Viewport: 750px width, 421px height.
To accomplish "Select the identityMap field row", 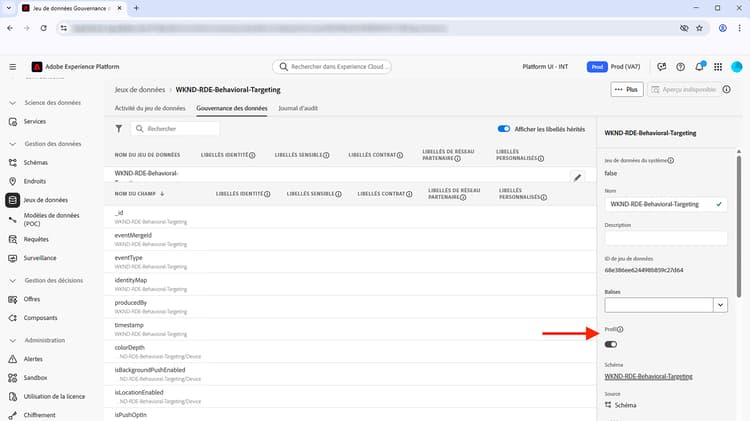I will tap(350, 284).
